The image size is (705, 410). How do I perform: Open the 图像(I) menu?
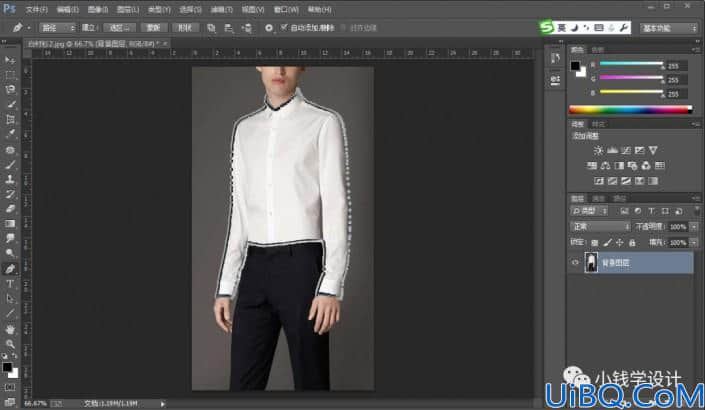(98, 9)
